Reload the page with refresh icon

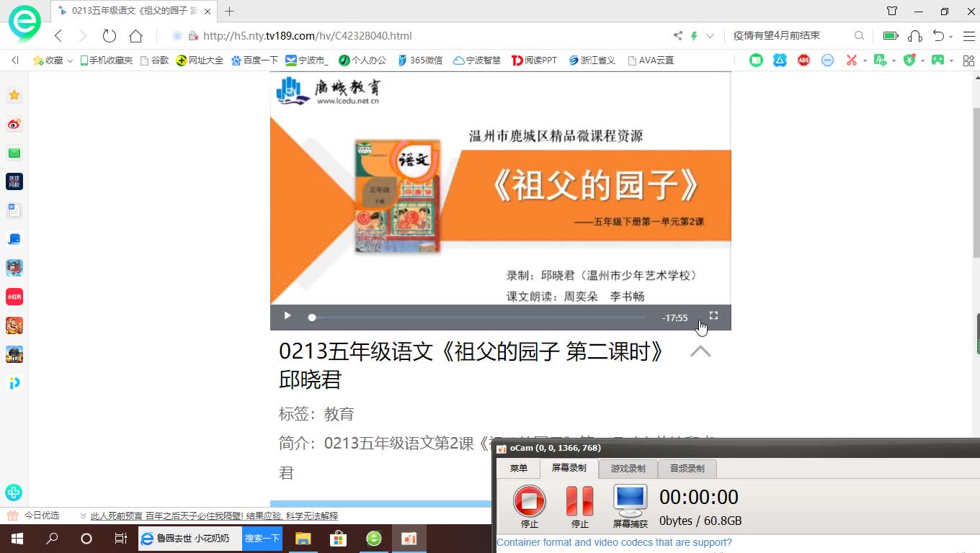(x=109, y=36)
